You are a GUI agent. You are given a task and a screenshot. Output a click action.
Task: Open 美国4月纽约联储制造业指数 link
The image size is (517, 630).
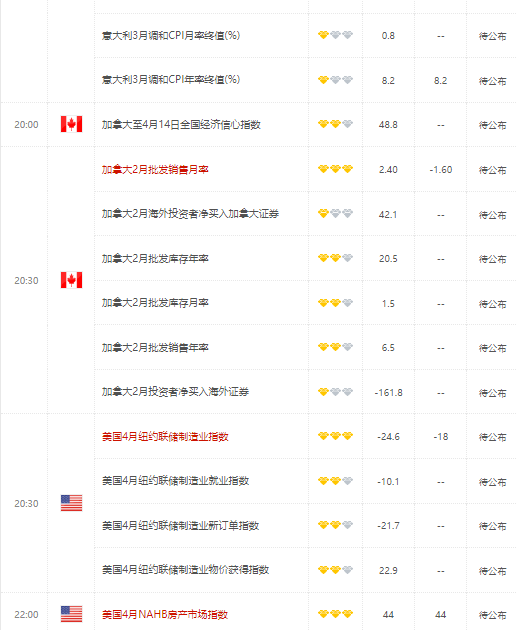tap(165, 436)
